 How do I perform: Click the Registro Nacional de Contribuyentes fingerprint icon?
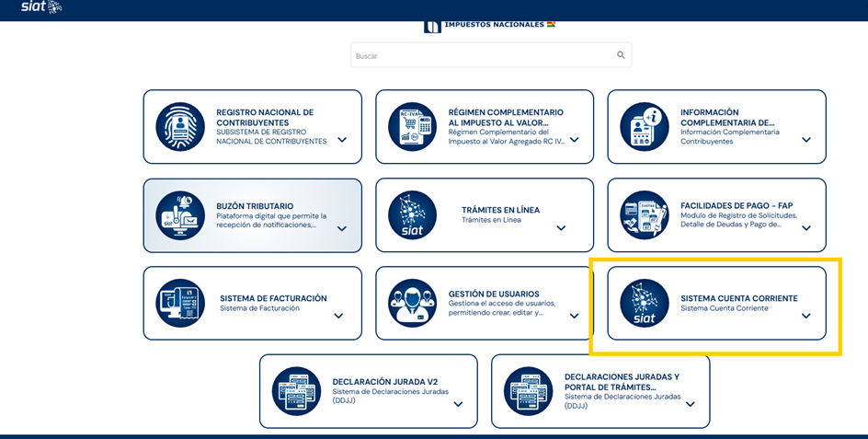tap(180, 126)
